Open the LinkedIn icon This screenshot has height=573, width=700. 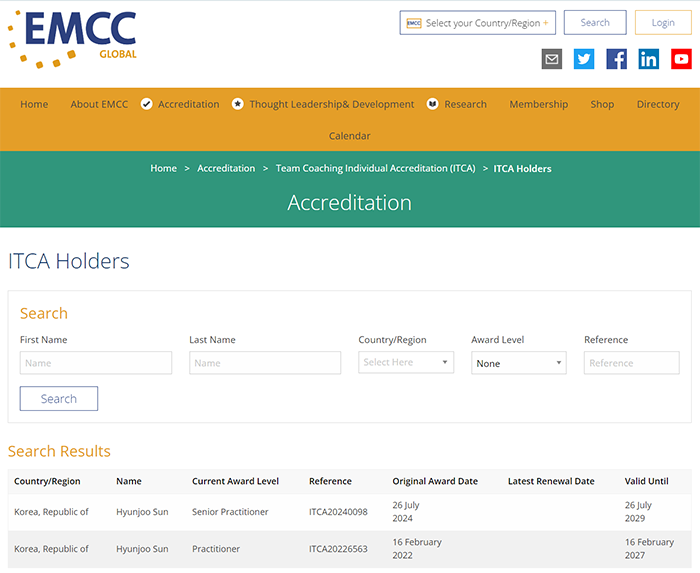click(649, 59)
